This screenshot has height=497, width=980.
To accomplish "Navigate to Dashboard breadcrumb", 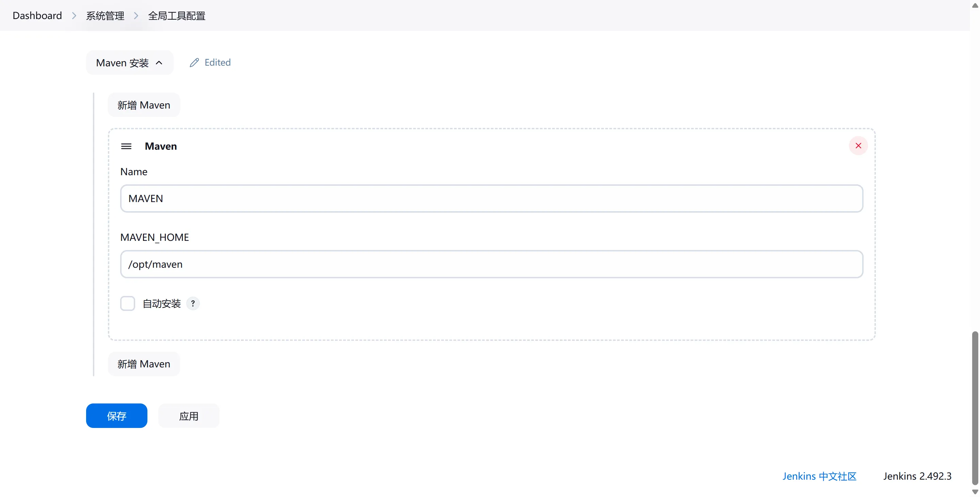I will pyautogui.click(x=37, y=16).
